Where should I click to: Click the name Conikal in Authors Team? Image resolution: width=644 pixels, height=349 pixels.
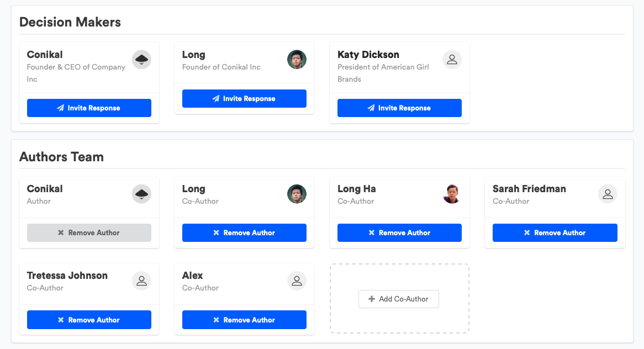45,189
